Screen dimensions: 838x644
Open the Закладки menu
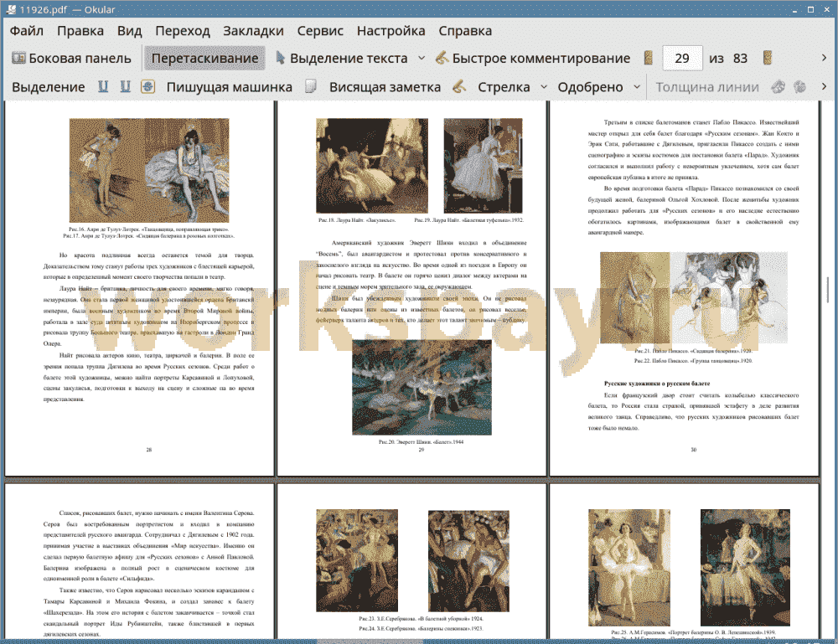(x=253, y=31)
